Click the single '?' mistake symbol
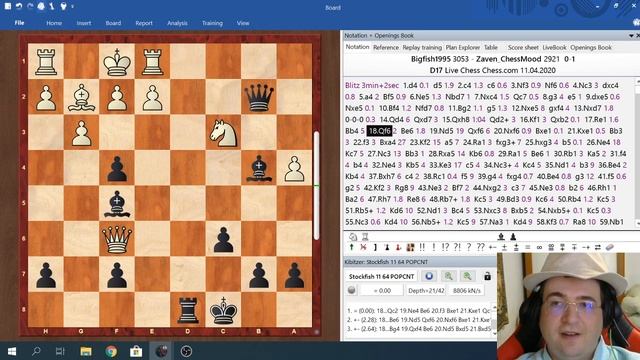Screen dimensions: 640x360 tap(469, 247)
